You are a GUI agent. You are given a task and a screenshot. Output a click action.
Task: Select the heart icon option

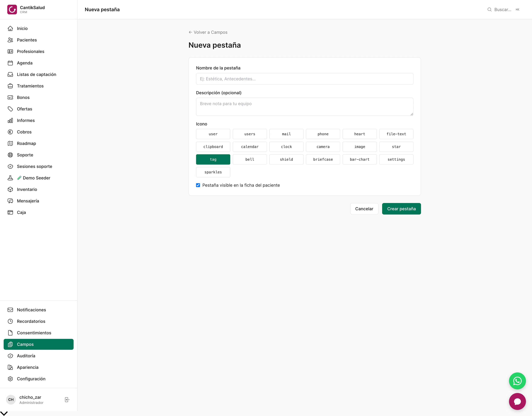[359, 134]
